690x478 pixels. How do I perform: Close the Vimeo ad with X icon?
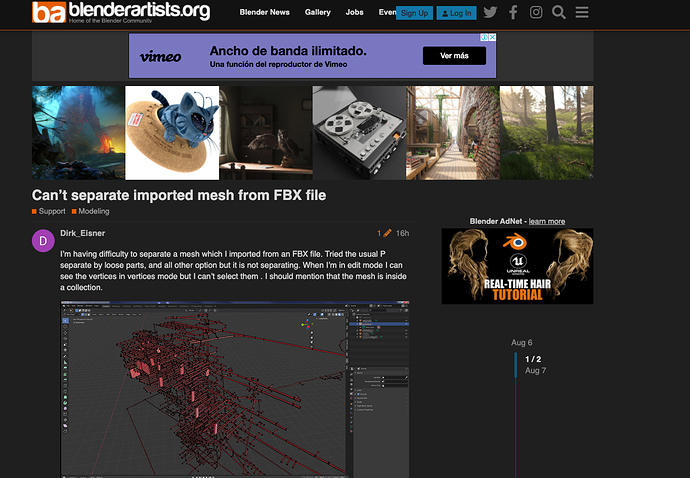click(493, 37)
